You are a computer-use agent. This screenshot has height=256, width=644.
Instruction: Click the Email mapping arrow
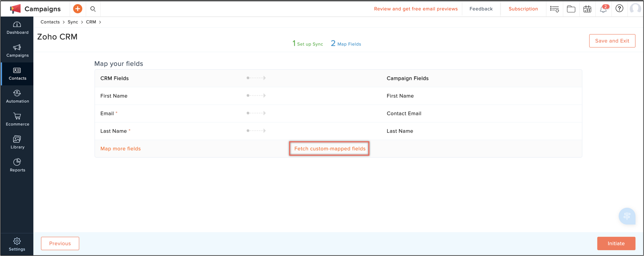point(256,113)
